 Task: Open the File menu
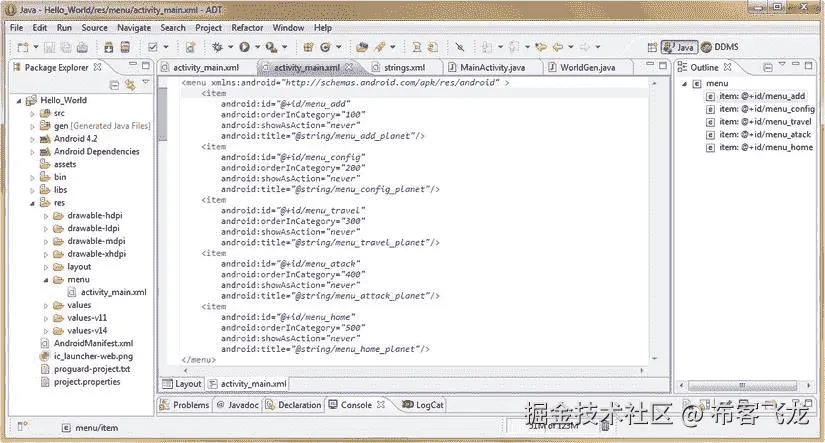click(16, 28)
